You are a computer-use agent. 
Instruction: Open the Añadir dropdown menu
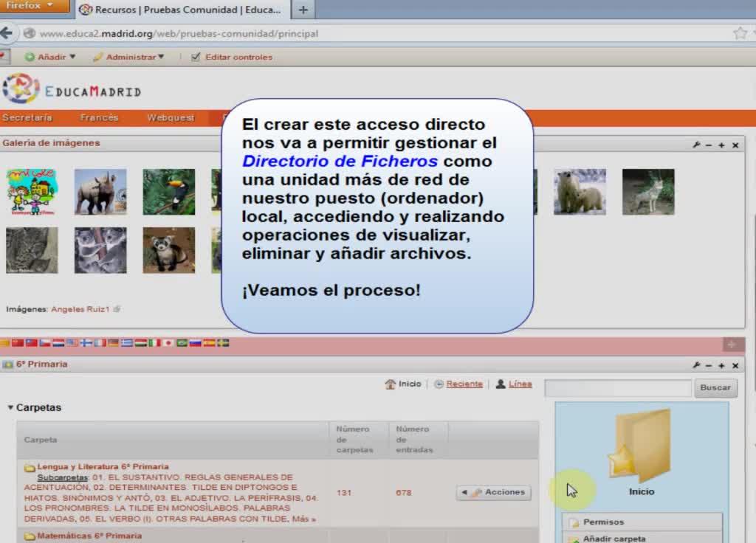[51, 57]
